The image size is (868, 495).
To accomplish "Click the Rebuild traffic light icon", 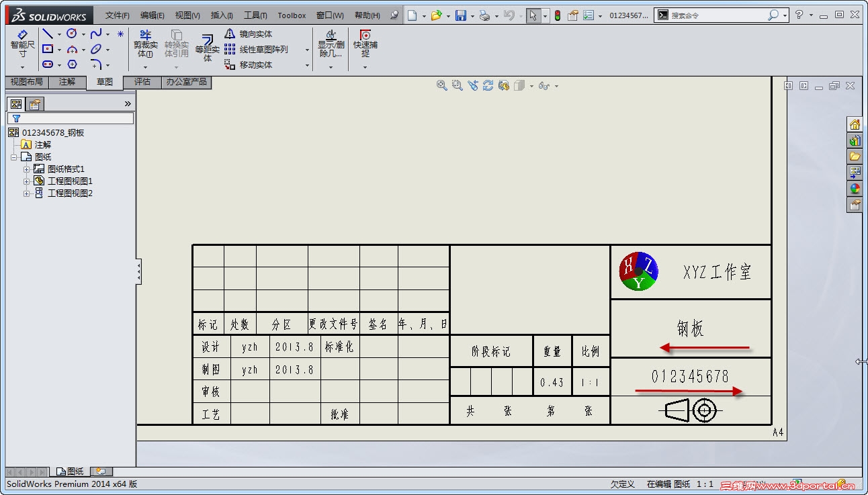I will point(557,15).
